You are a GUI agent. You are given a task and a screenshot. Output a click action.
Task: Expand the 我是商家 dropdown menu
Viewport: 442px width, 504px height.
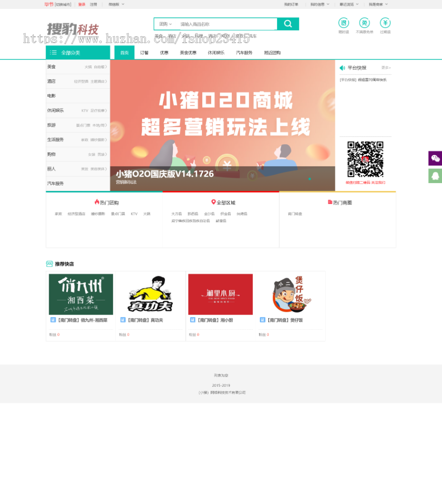376,4
